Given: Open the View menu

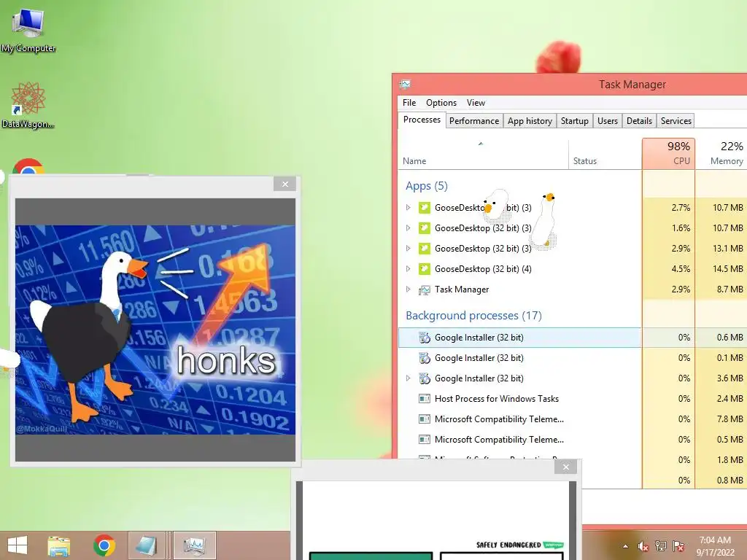Looking at the screenshot, I should tap(476, 103).
